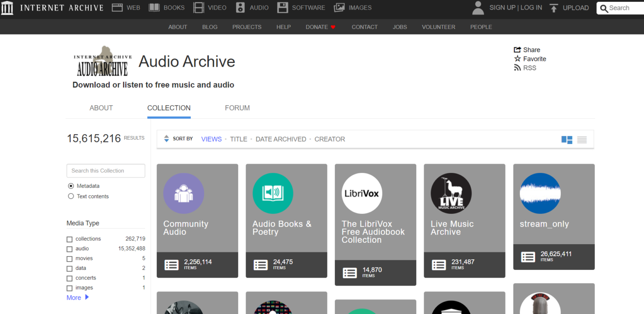The height and width of the screenshot is (314, 644).
Task: Open the Video filmstrip icon
Action: pos(199,8)
